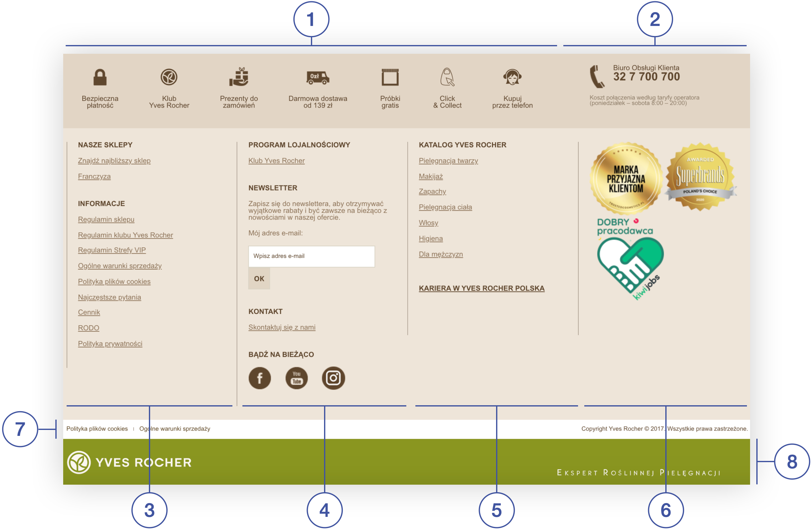Click the Kupuj przez telefon label
Screen dimensions: 812x530
click(512, 102)
